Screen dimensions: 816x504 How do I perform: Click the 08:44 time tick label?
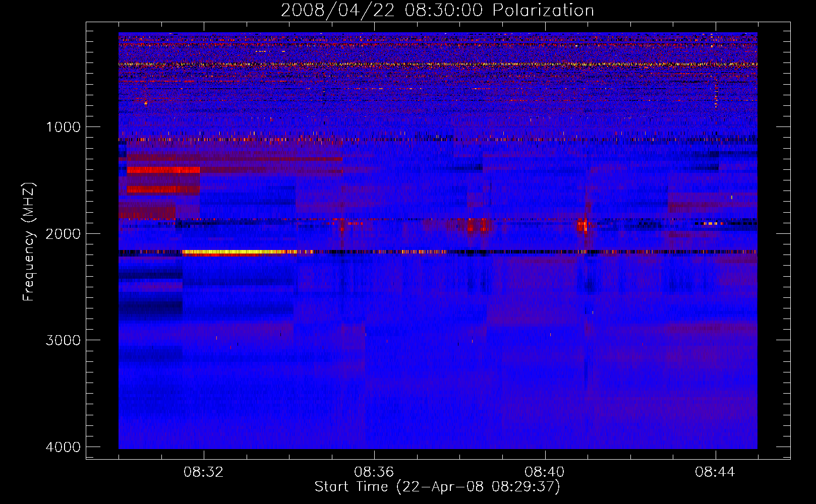pyautogui.click(x=715, y=472)
